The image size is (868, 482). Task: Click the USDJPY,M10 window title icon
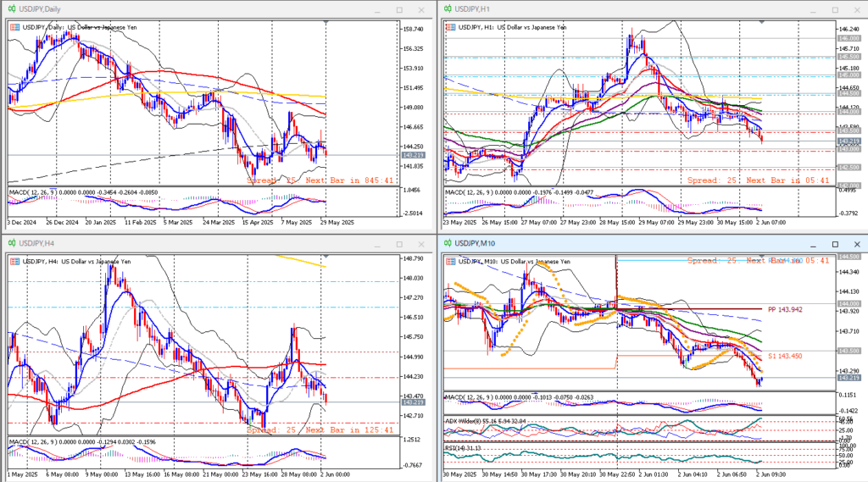point(448,243)
